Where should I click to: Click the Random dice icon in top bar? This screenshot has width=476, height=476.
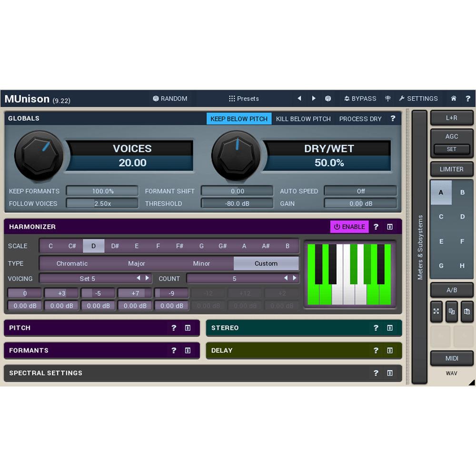156,99
